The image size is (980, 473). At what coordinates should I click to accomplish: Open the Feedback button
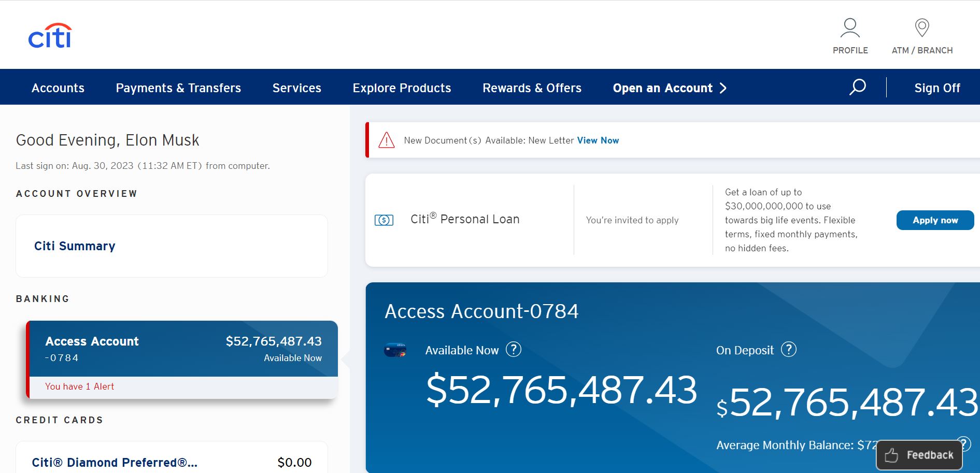pos(919,455)
